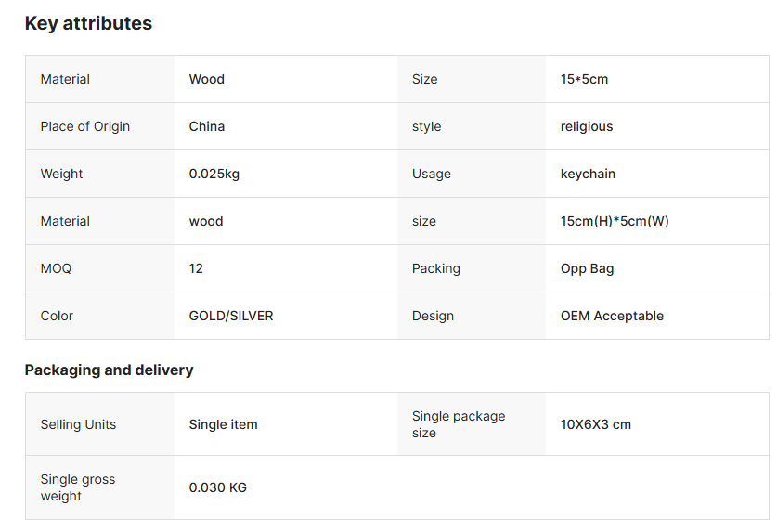This screenshot has width=777, height=532.
Task: Select the Weight attribute label
Action: pos(61,174)
